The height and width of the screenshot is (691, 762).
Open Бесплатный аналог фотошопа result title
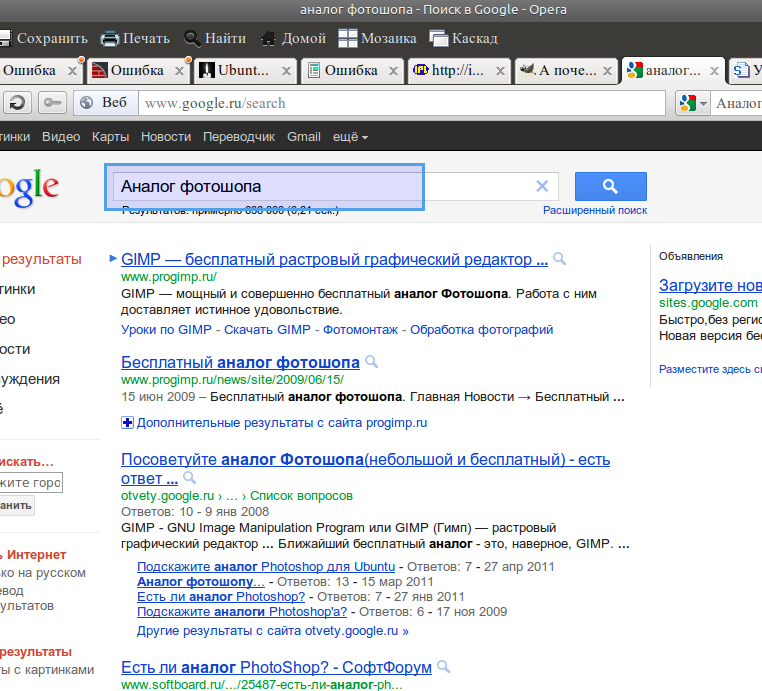[240, 362]
